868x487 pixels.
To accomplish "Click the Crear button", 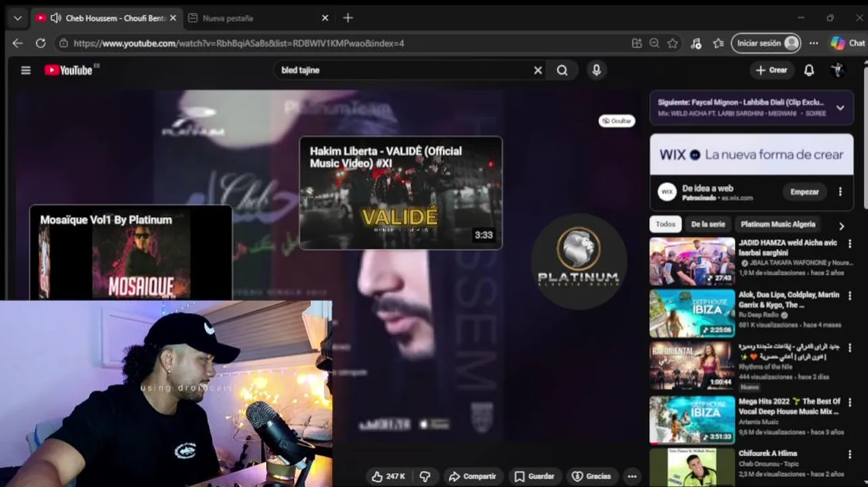I will point(771,70).
